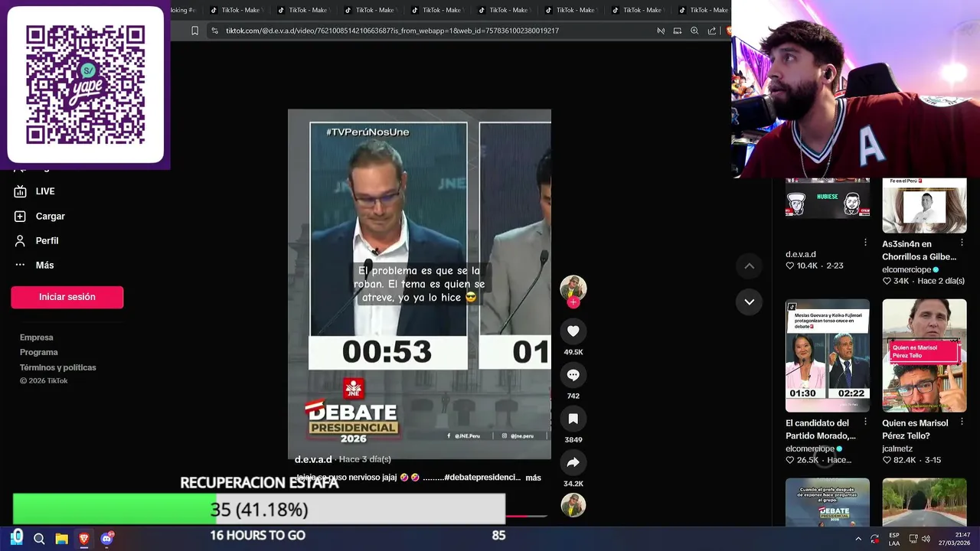Click the browser address bar URL

392,31
